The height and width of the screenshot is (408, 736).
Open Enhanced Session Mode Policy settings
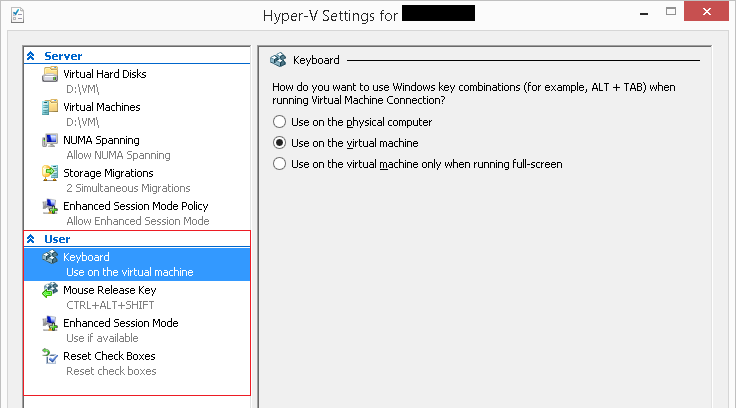point(136,206)
